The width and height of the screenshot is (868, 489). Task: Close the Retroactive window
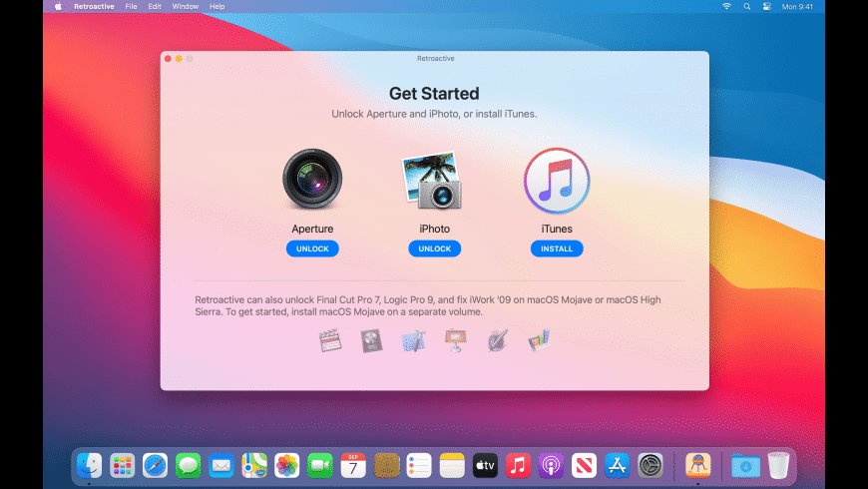[168, 59]
